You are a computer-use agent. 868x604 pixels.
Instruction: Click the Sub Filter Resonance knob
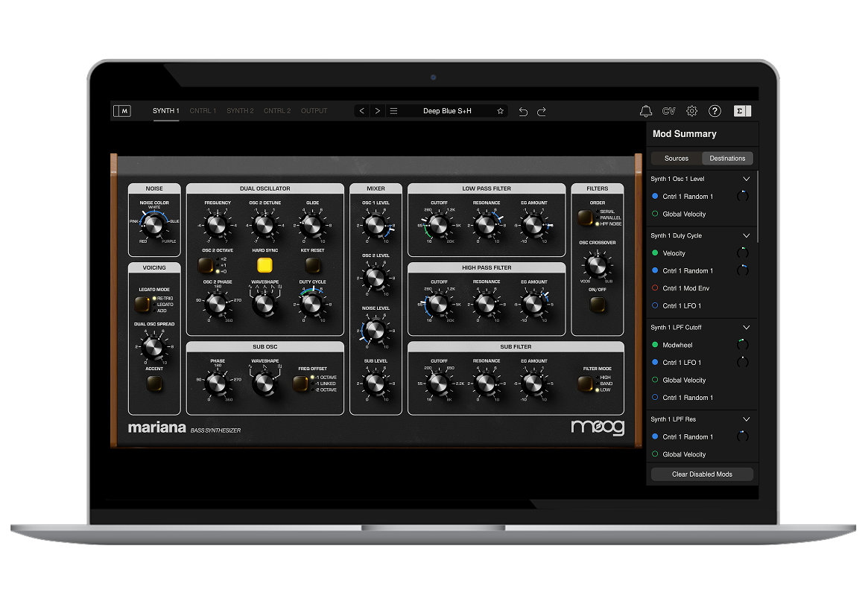pyautogui.click(x=486, y=383)
